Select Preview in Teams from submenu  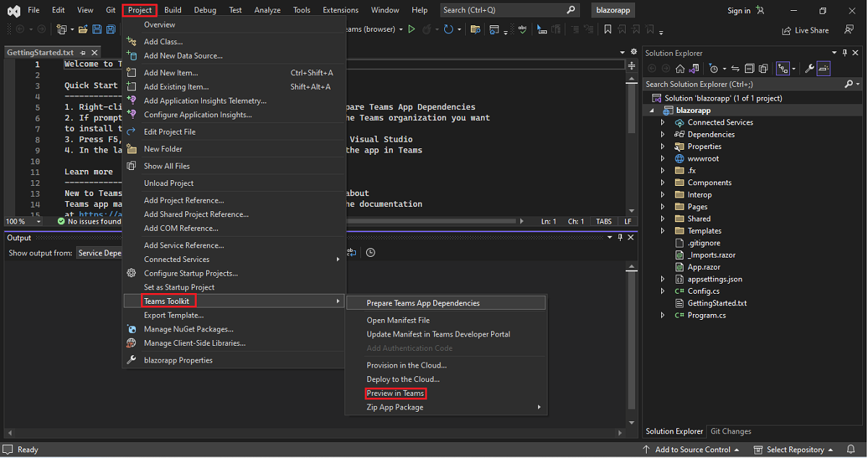coord(395,394)
